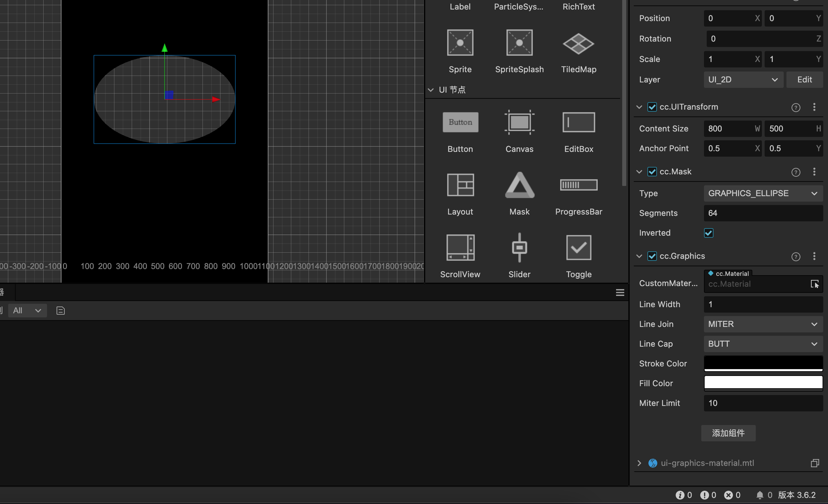Disable the cc.UITransform component checkbox

652,107
